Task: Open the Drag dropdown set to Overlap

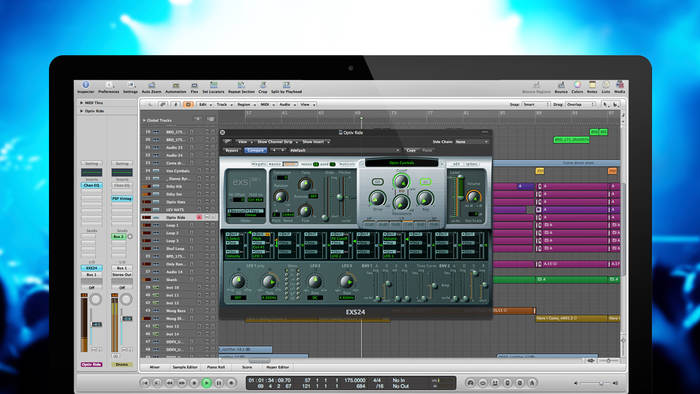Action: 580,104
